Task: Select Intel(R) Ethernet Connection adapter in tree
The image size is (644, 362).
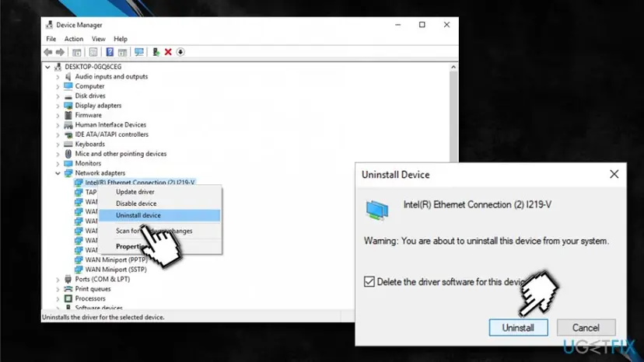Action: 140,183
